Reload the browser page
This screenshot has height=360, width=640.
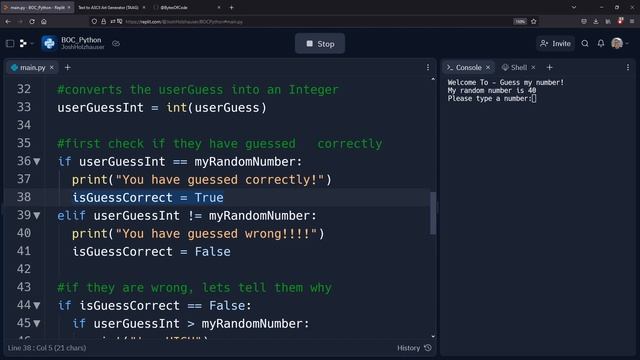[32, 22]
